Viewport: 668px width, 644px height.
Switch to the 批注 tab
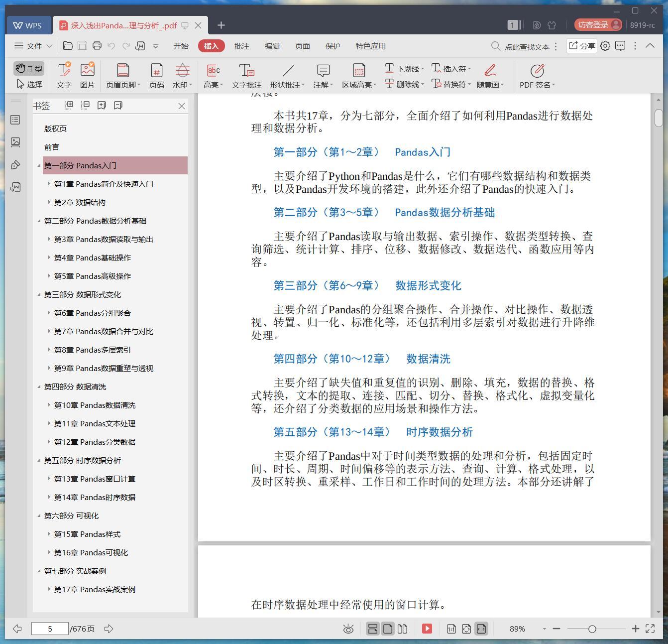(x=241, y=46)
